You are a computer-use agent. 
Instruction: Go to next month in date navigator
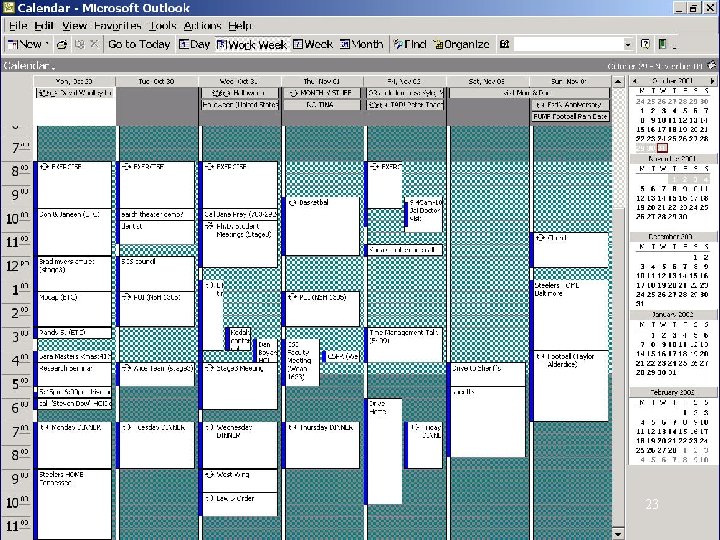[x=712, y=81]
